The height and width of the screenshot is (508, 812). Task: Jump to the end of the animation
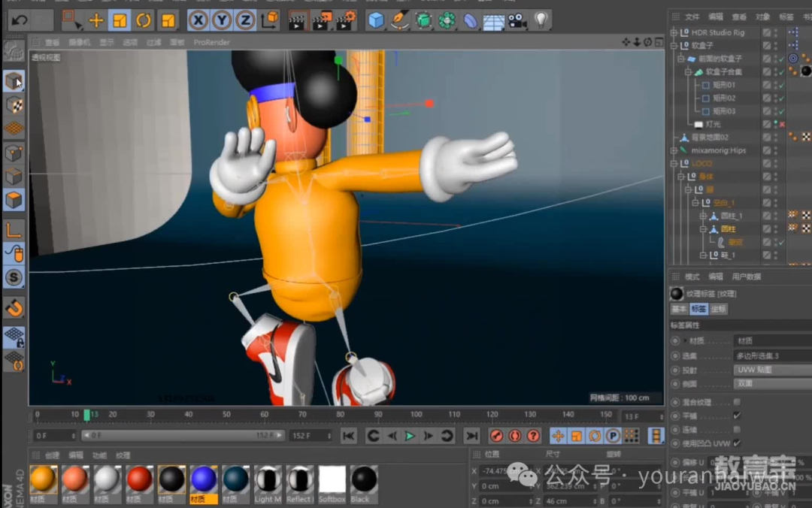pyautogui.click(x=471, y=436)
